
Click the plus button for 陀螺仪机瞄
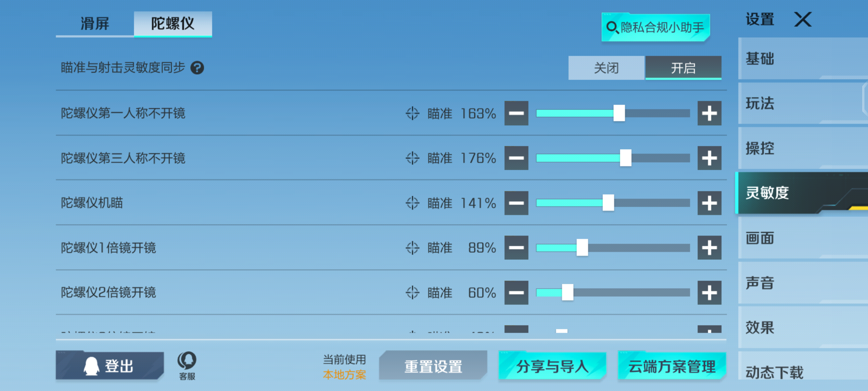point(709,203)
